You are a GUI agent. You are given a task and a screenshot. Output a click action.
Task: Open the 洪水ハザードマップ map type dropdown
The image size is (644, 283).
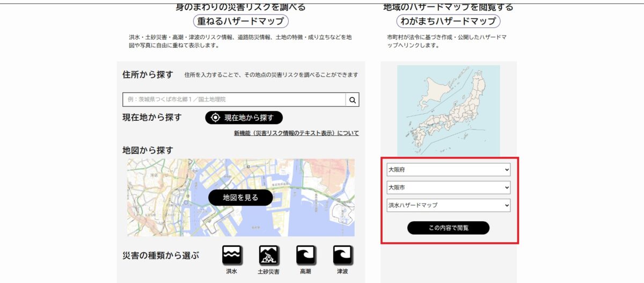click(448, 205)
